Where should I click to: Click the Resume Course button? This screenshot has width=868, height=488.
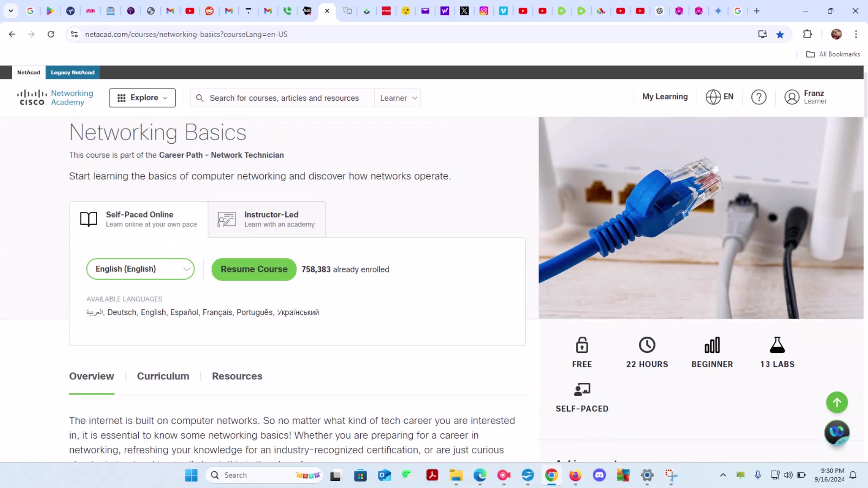254,269
